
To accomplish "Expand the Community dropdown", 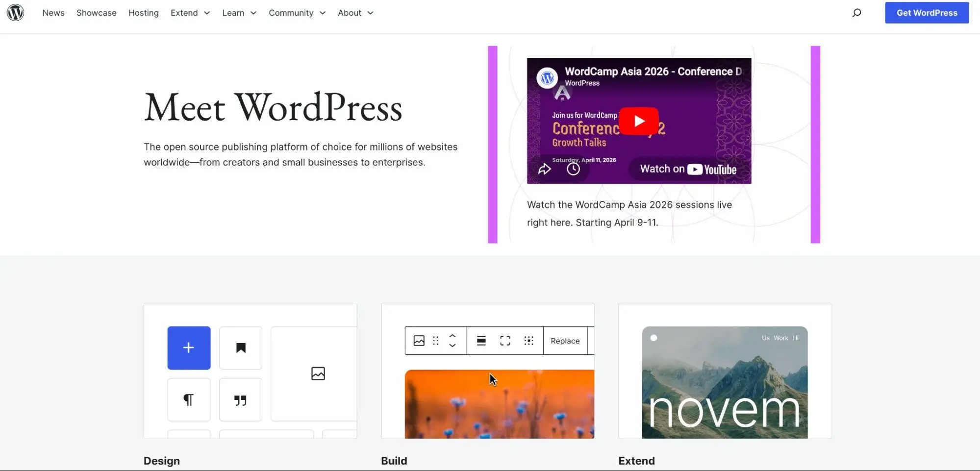I will point(297,13).
